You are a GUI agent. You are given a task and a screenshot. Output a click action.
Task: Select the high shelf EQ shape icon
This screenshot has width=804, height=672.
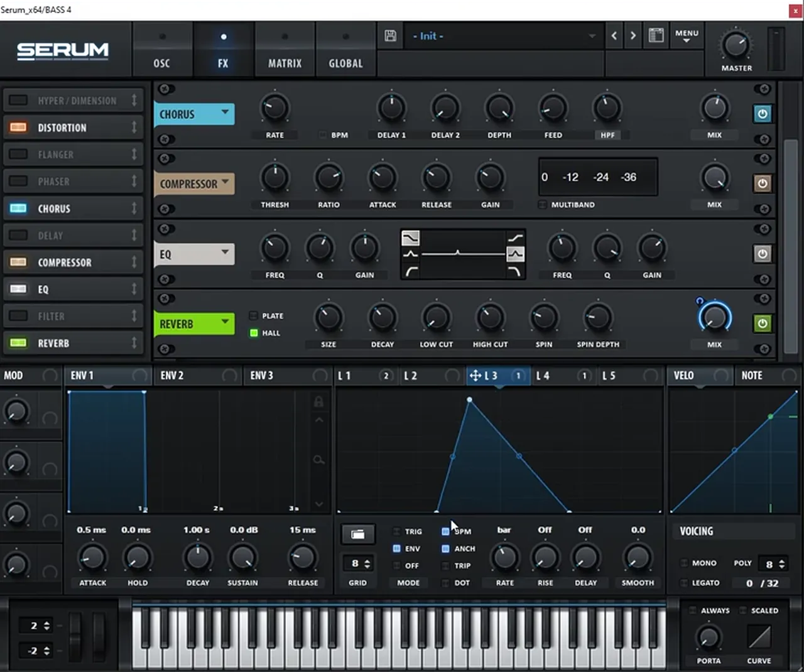(515, 238)
